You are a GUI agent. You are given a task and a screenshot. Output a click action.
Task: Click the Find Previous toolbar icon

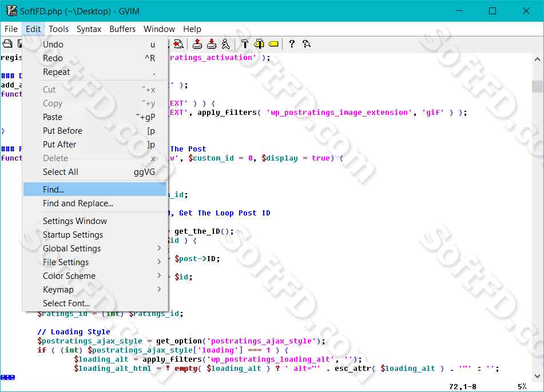178,43
